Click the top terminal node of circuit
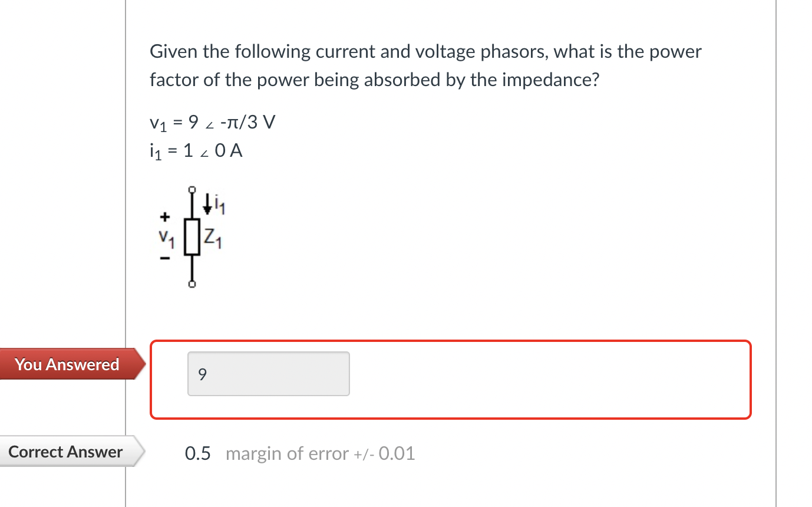 192,189
